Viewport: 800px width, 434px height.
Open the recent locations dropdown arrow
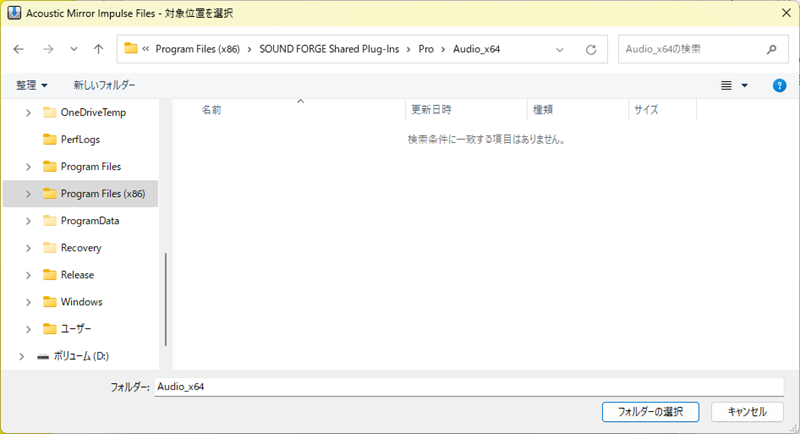pos(74,49)
